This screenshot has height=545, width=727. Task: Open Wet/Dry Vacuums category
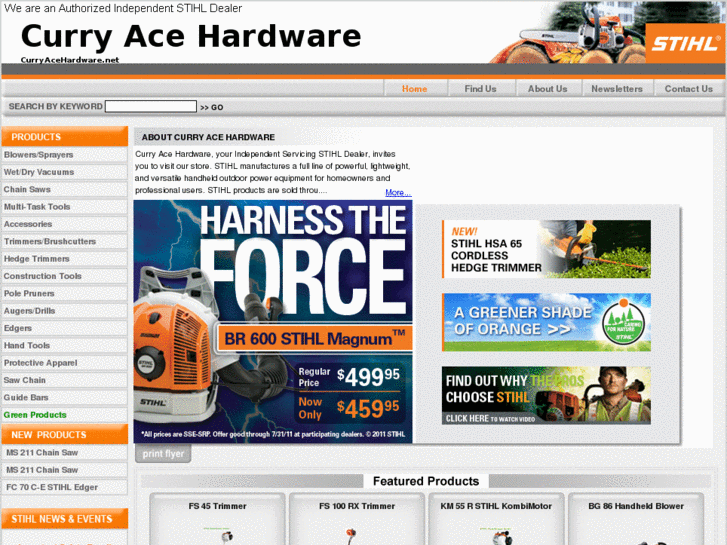[x=64, y=172]
